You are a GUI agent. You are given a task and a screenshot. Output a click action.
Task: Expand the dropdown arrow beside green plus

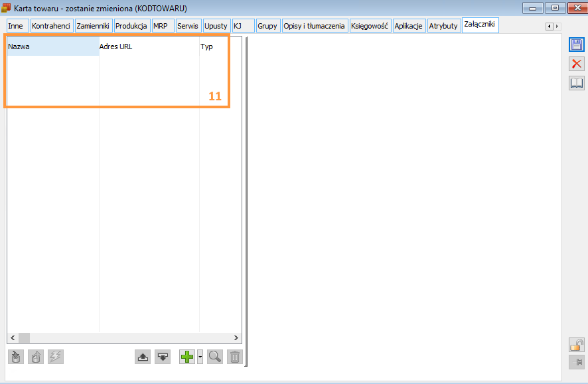coord(200,357)
